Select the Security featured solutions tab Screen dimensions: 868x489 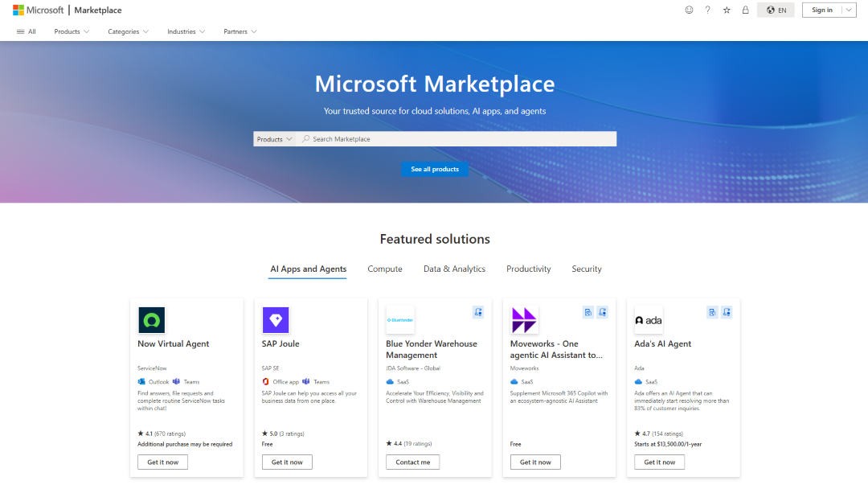pos(587,269)
